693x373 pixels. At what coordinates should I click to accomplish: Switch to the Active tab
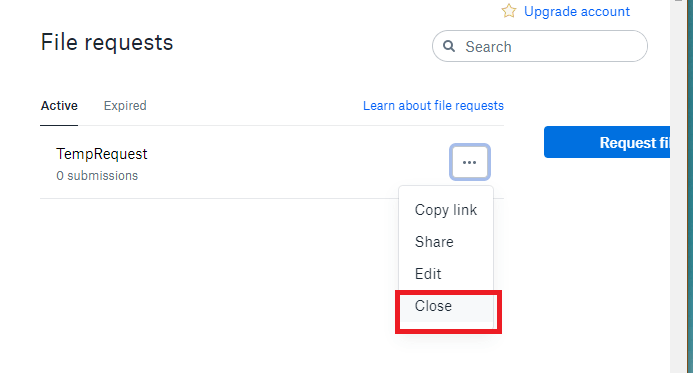pyautogui.click(x=59, y=106)
